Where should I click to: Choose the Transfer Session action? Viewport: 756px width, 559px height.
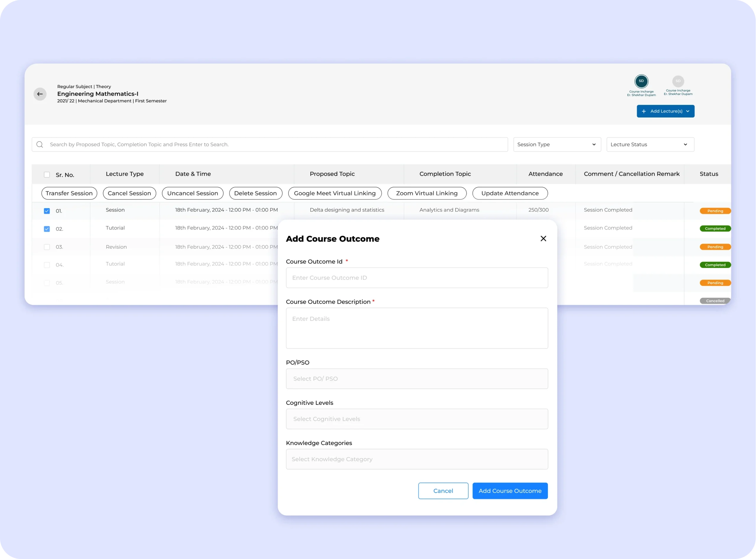pos(69,193)
